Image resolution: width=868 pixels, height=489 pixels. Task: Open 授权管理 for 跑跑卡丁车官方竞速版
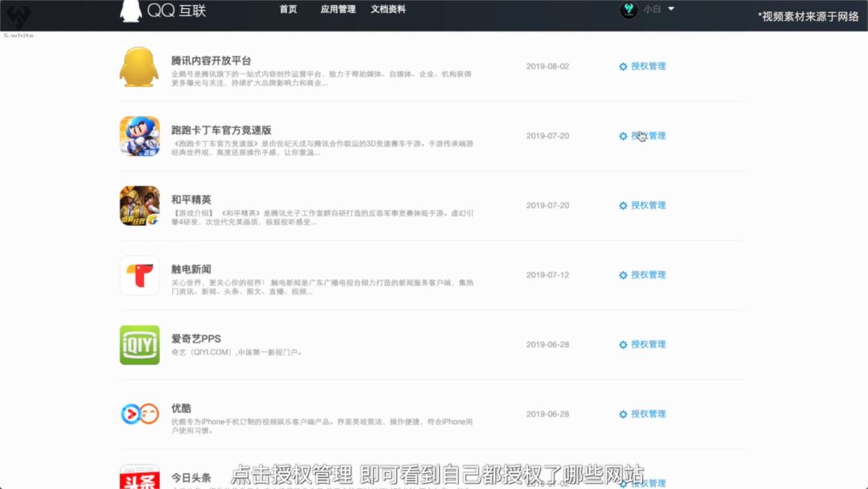(649, 136)
